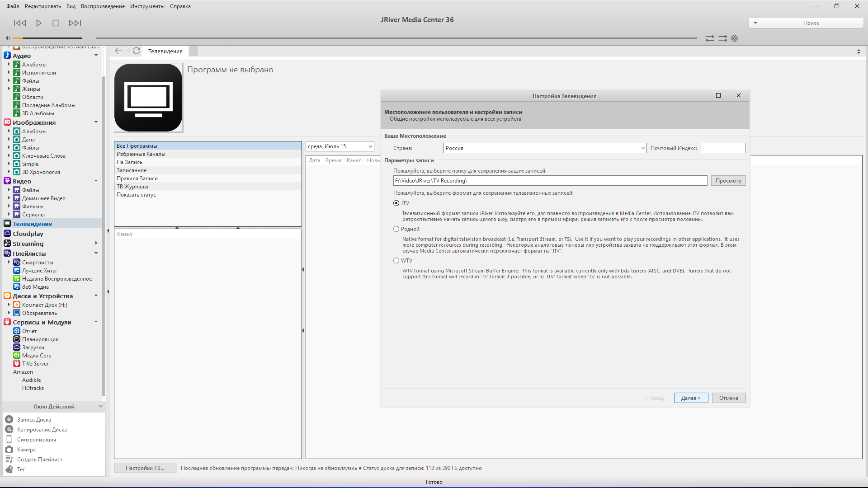Click the Далее > button
The image size is (868, 488).
click(691, 398)
